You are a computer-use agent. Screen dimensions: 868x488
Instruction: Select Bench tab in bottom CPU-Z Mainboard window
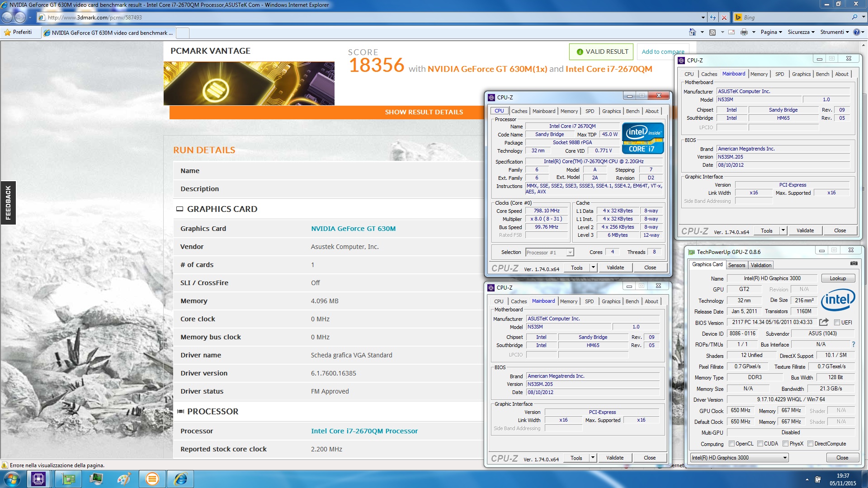(x=632, y=301)
